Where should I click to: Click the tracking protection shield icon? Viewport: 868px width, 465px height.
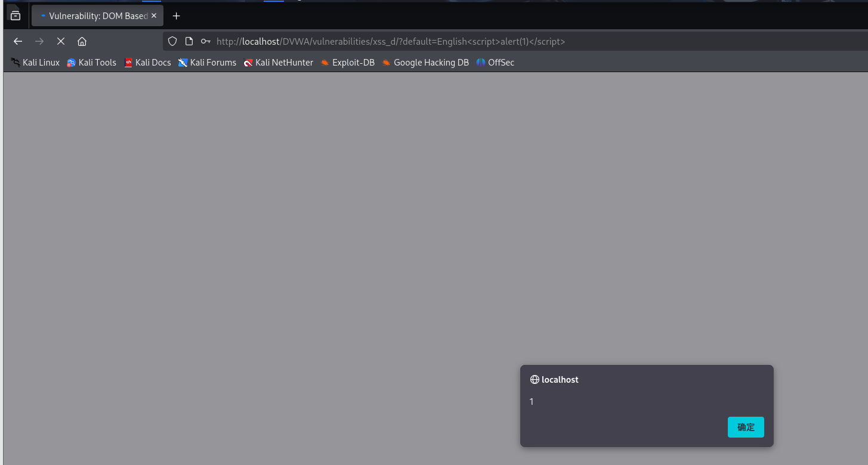tap(172, 41)
